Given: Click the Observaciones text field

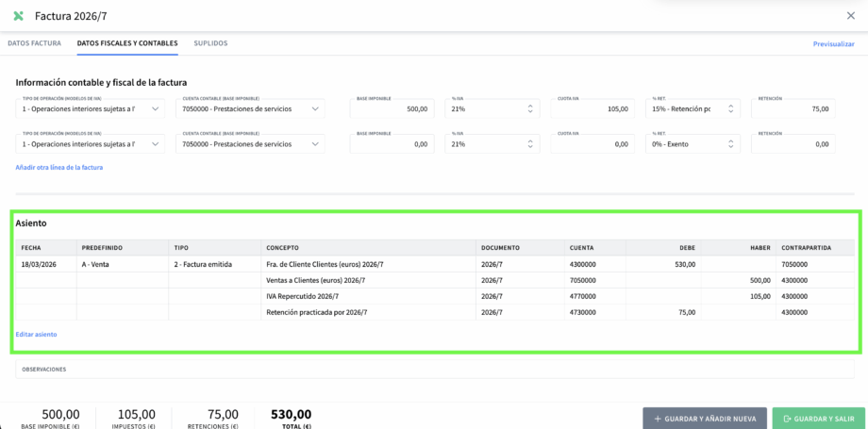Looking at the screenshot, I should [434, 370].
